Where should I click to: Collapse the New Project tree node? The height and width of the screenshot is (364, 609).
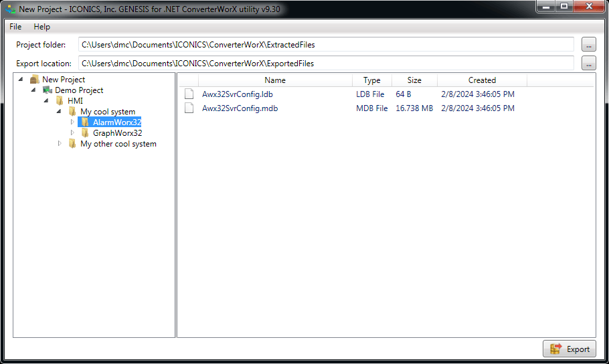(x=21, y=79)
